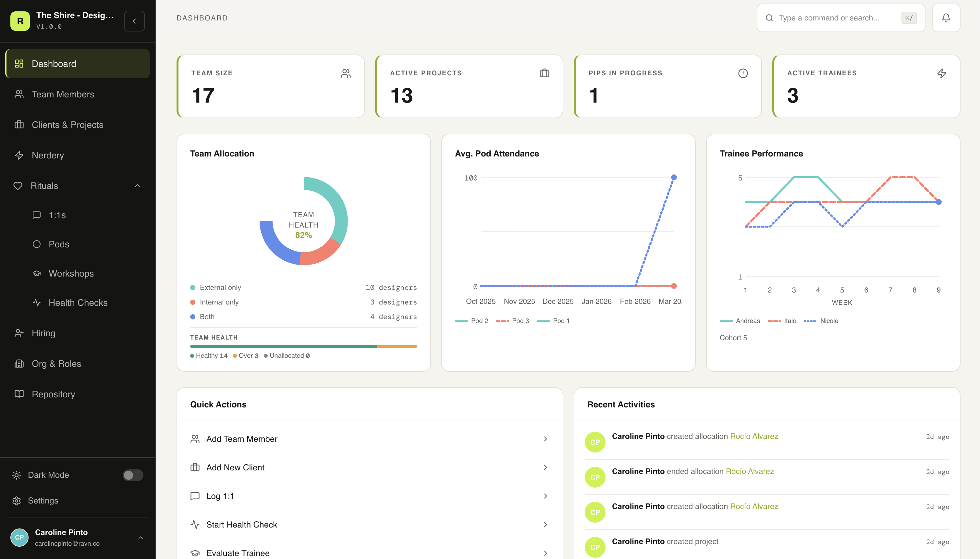This screenshot has height=559, width=980.
Task: Collapse the Rituals section in sidebar
Action: click(137, 185)
